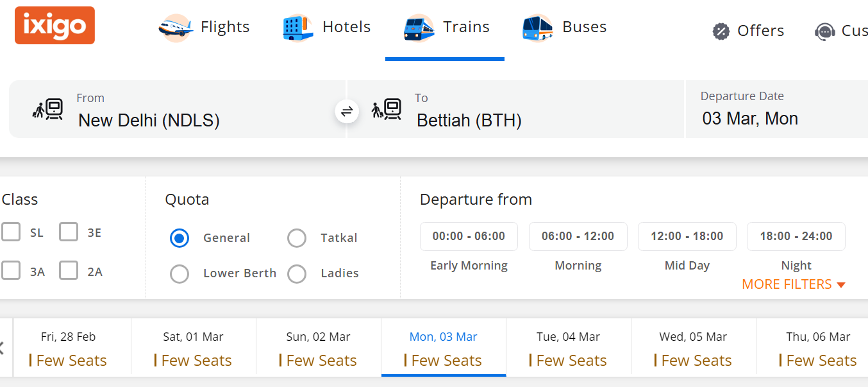
Task: Check the 3A class option
Action: (x=11, y=270)
